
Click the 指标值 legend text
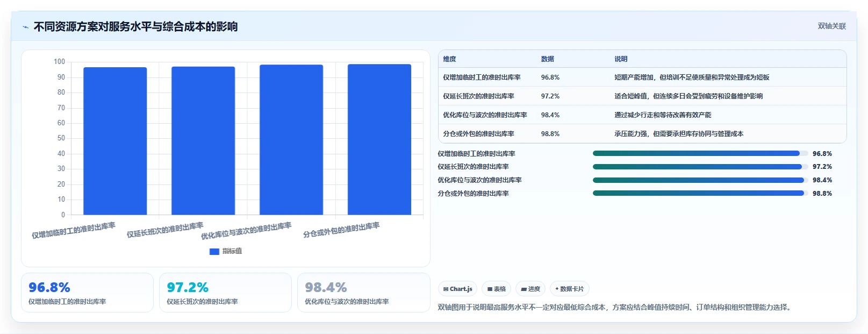pyautogui.click(x=232, y=251)
